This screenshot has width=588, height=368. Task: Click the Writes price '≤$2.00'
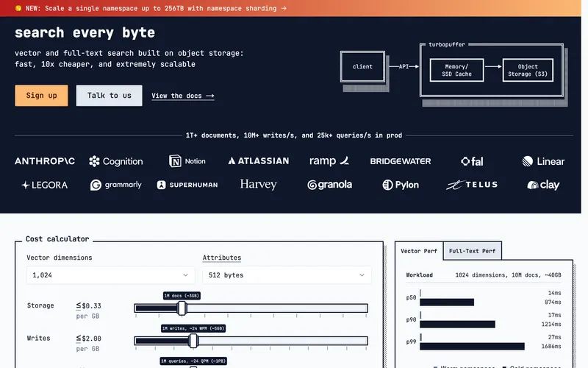point(88,339)
